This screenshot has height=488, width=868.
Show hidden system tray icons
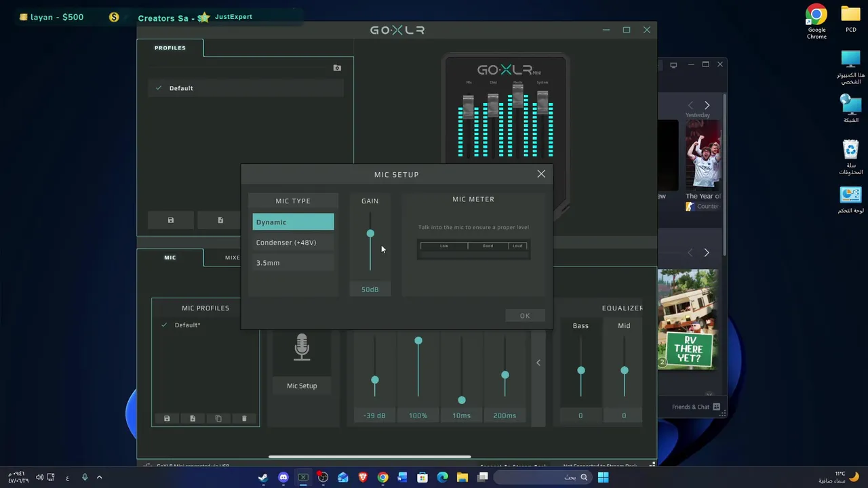click(x=99, y=477)
